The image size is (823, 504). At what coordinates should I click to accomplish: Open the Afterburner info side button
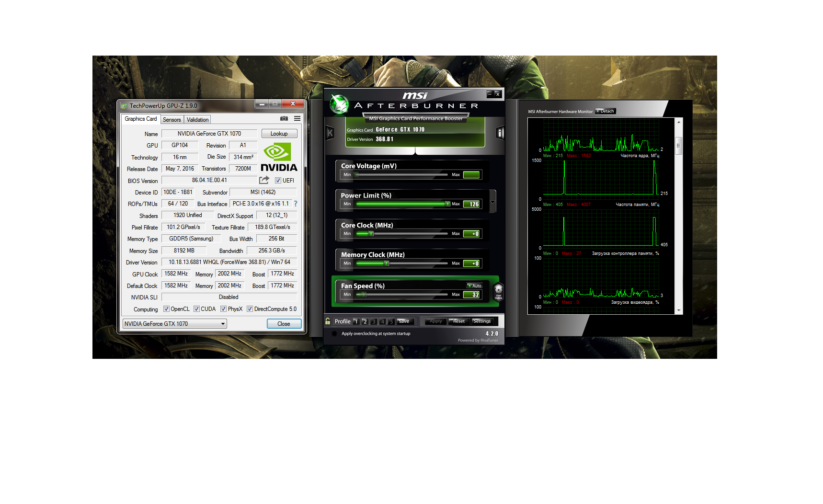click(x=500, y=133)
